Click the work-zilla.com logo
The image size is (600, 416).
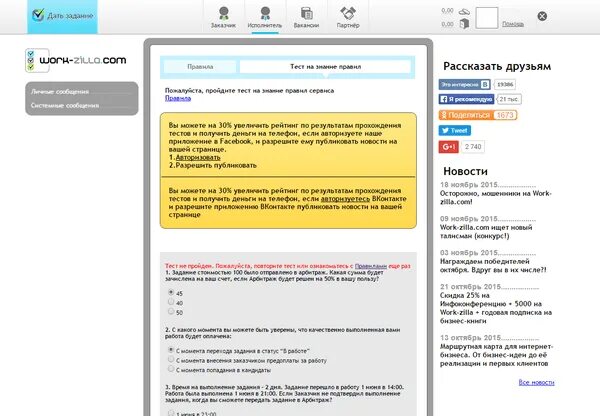tap(75, 60)
